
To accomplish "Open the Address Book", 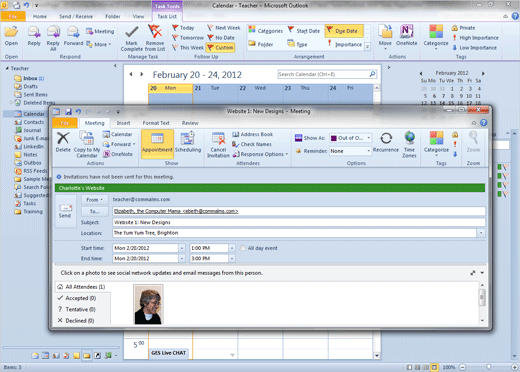I will click(252, 134).
